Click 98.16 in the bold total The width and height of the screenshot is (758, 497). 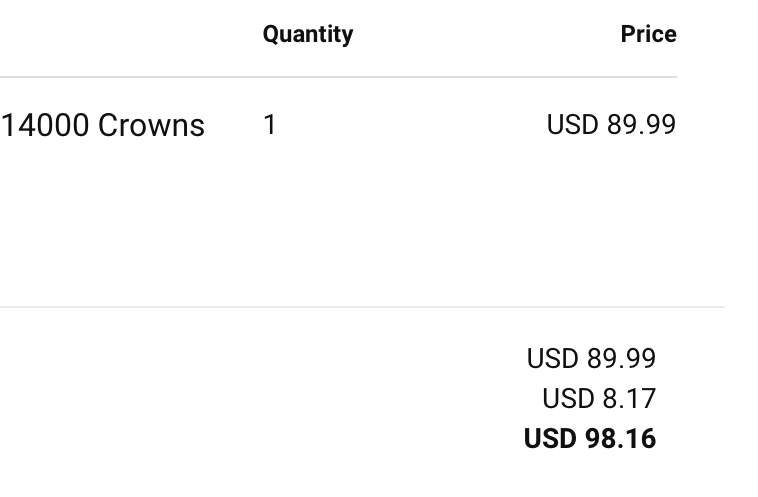point(620,438)
